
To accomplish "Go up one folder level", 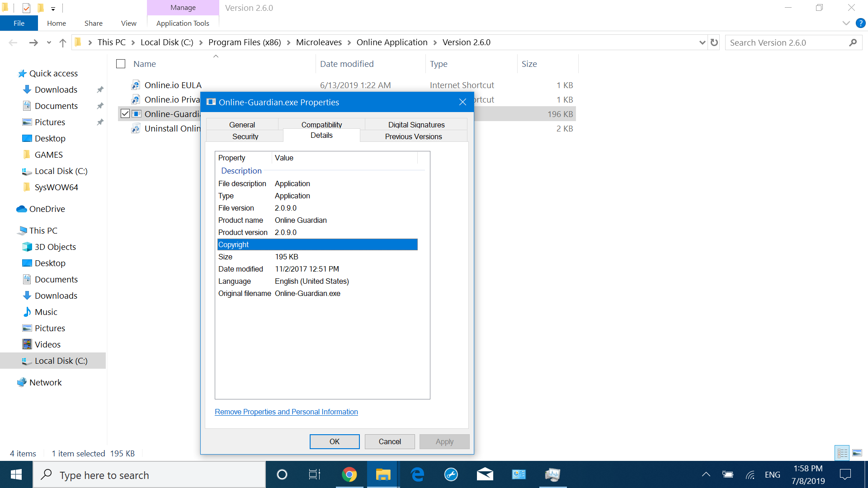I will coord(63,42).
